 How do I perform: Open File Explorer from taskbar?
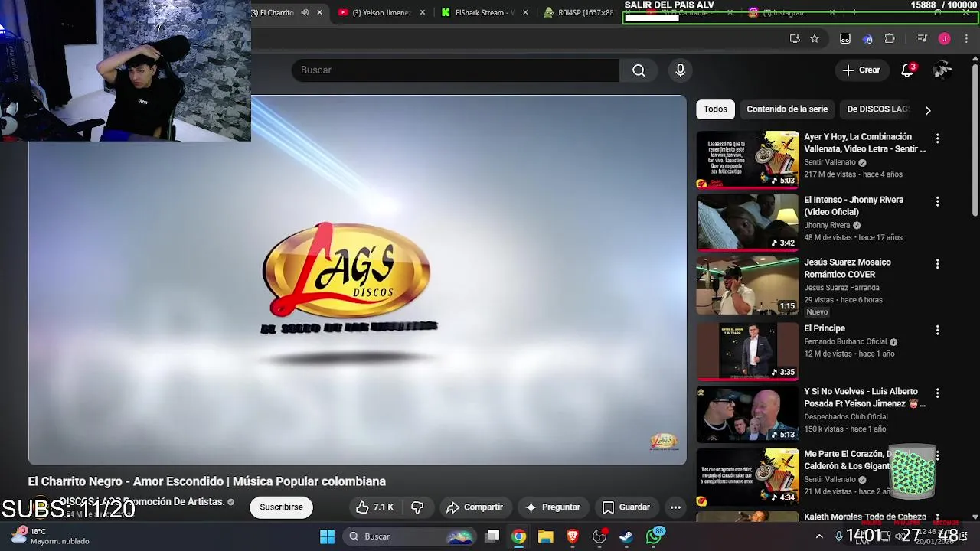545,536
